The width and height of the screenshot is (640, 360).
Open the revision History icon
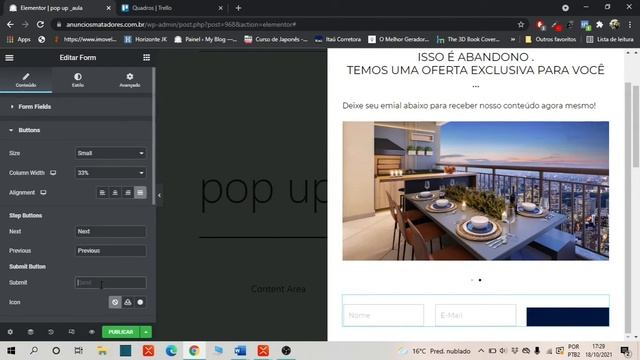point(51,332)
